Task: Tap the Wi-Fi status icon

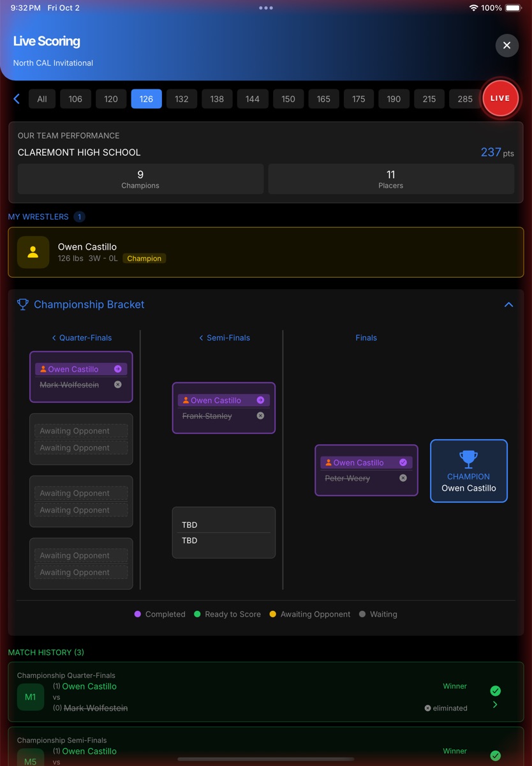Action: [473, 8]
